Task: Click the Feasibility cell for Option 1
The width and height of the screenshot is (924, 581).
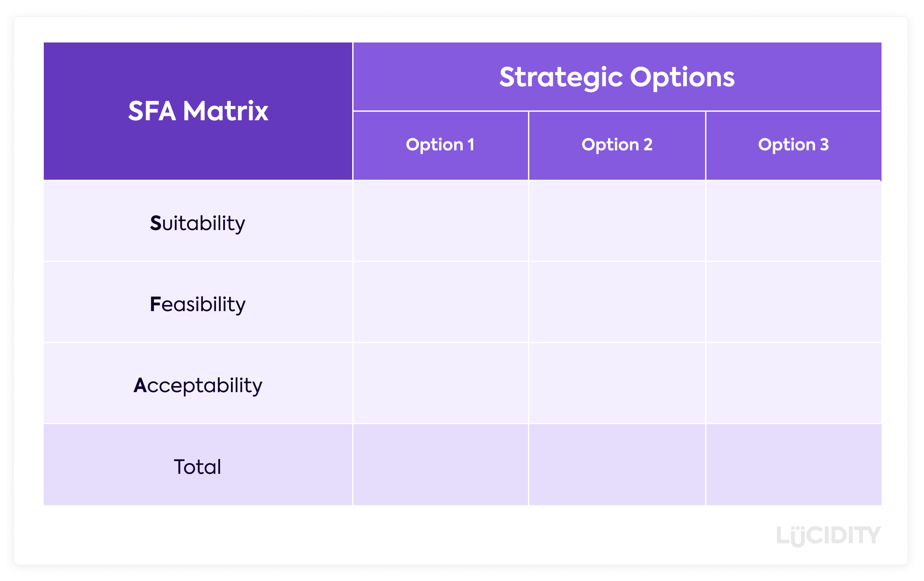Action: click(x=440, y=302)
